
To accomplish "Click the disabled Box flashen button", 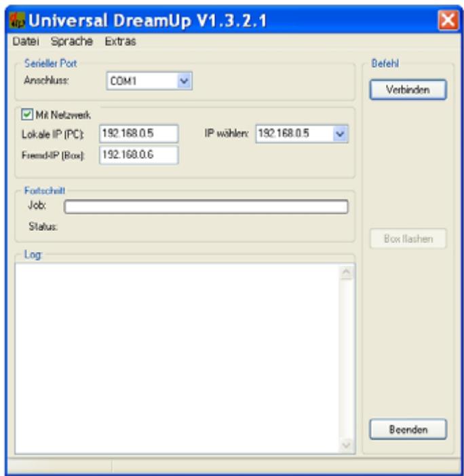I will [x=408, y=238].
